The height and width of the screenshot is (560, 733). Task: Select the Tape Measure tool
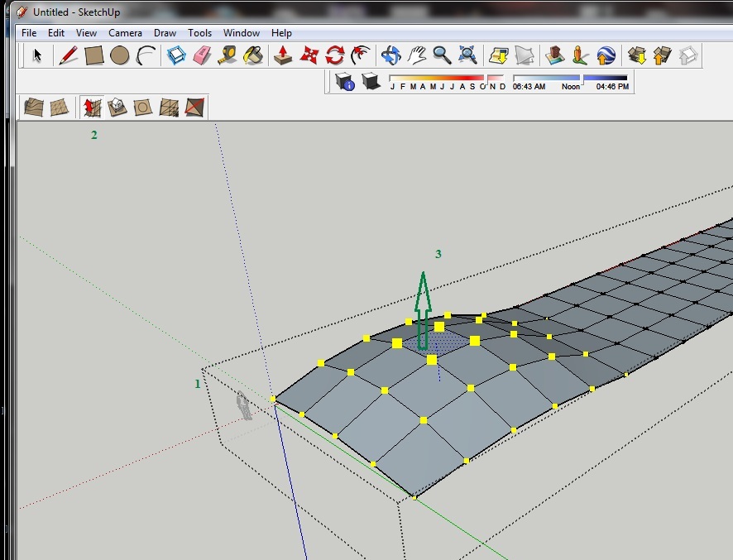point(228,55)
